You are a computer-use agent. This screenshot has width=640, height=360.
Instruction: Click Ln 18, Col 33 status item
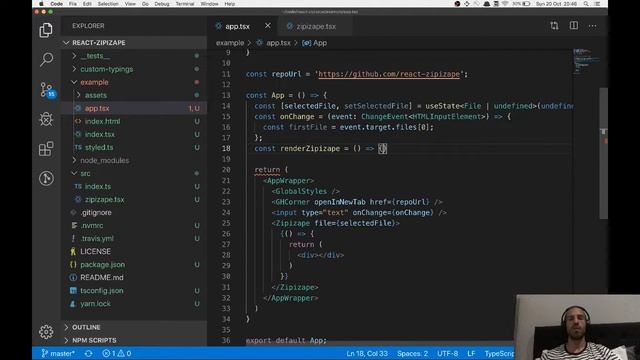click(x=367, y=353)
